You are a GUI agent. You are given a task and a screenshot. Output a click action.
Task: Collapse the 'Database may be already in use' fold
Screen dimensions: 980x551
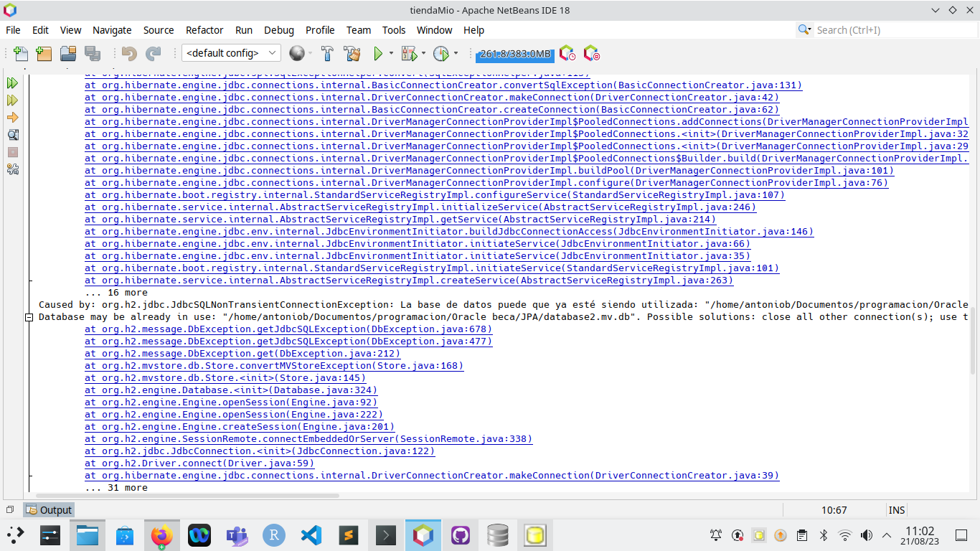pyautogui.click(x=29, y=317)
